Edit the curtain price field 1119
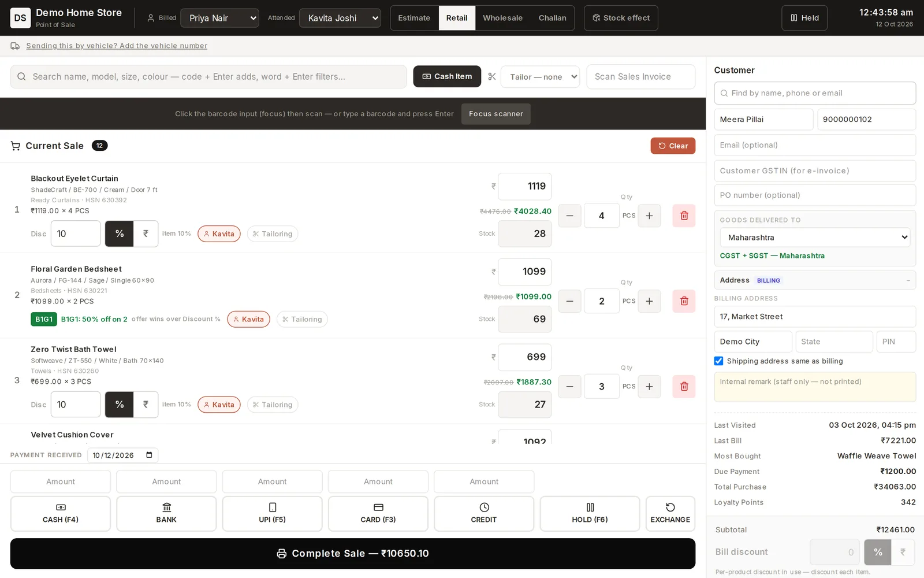The width and height of the screenshot is (924, 578). [x=525, y=186]
